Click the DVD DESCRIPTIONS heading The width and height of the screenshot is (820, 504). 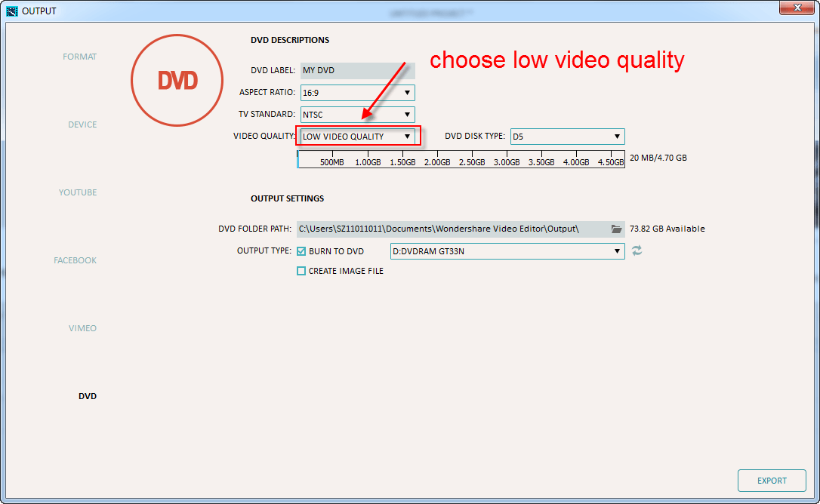(290, 40)
